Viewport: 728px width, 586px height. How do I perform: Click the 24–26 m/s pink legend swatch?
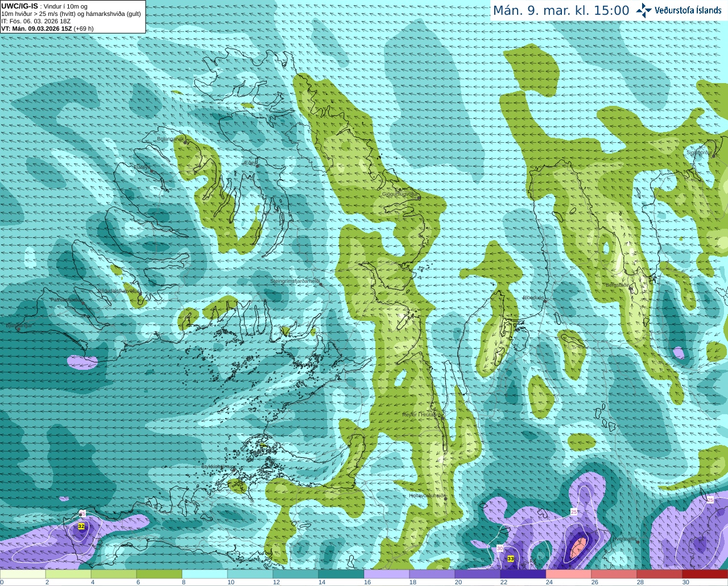coord(569,574)
